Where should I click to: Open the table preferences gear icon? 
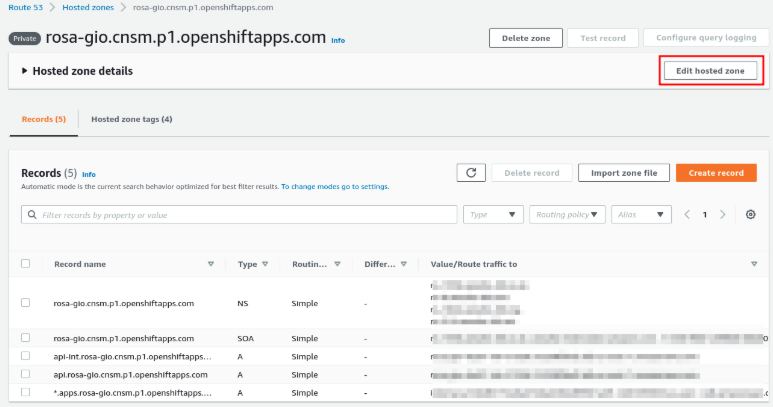[750, 214]
